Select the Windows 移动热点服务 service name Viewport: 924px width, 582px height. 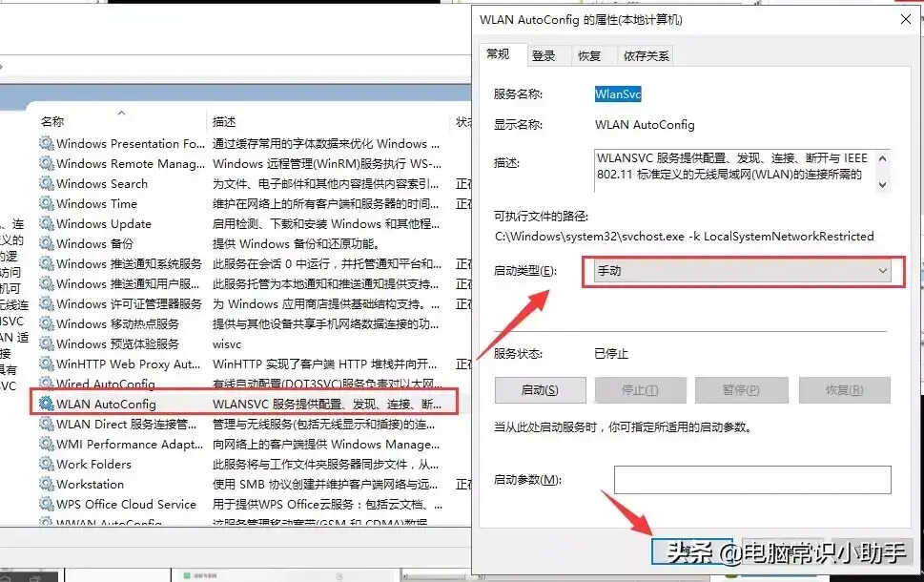118,323
